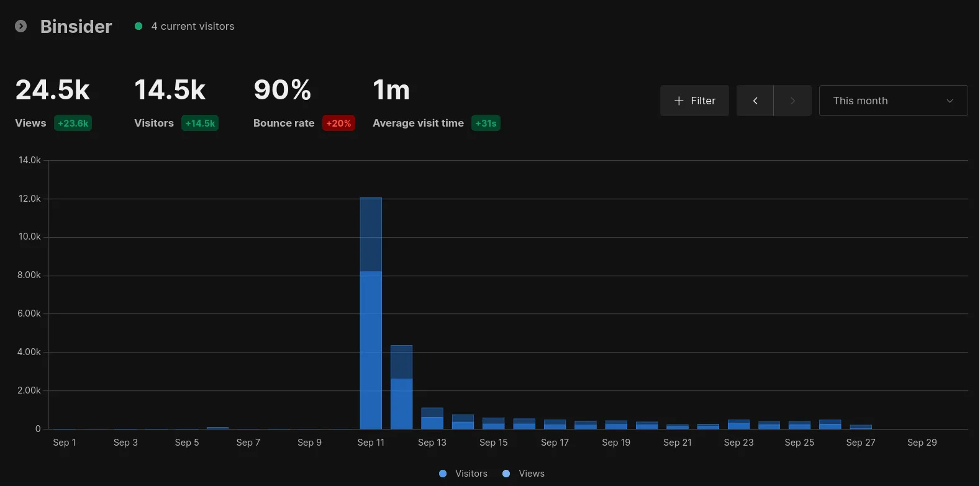Click the 14.0k y-axis label
The height and width of the screenshot is (486, 980).
pyautogui.click(x=30, y=160)
